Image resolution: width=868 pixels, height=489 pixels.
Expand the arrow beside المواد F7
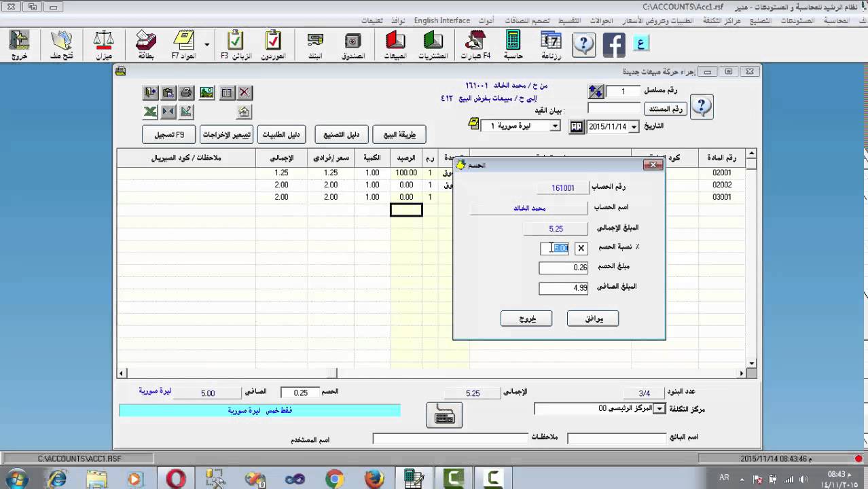[206, 46]
